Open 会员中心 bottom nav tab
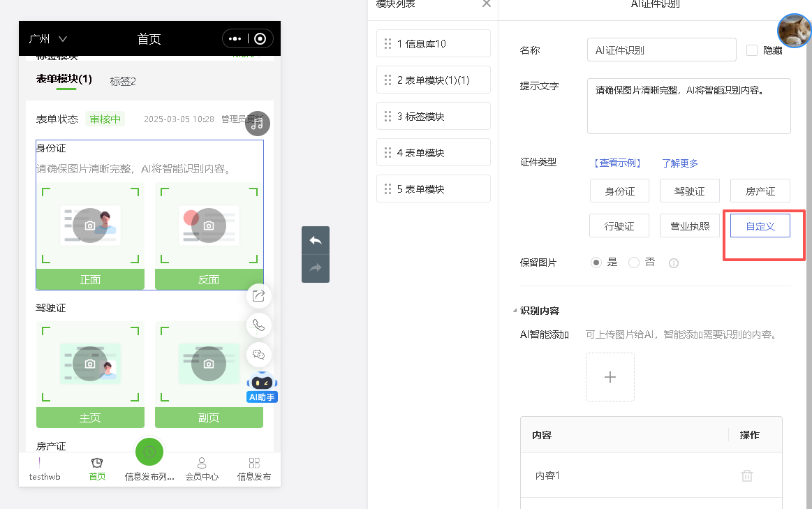This screenshot has width=812, height=509. point(202,469)
